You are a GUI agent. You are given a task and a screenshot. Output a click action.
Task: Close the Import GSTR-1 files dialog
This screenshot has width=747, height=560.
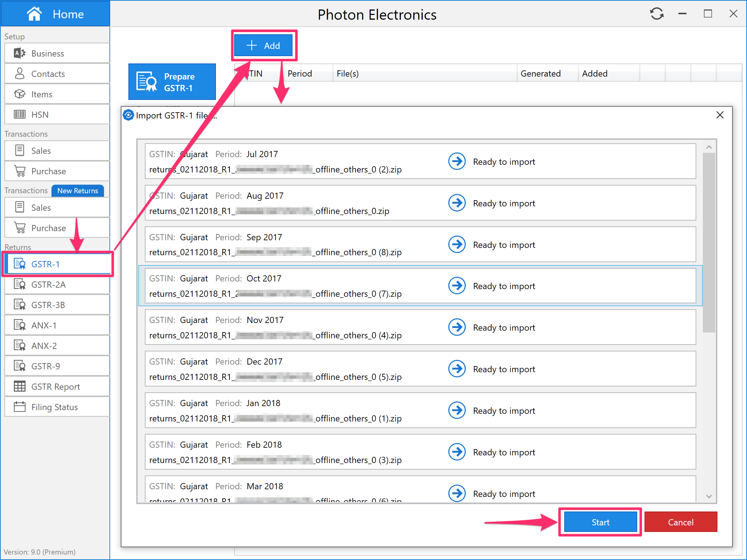click(720, 115)
